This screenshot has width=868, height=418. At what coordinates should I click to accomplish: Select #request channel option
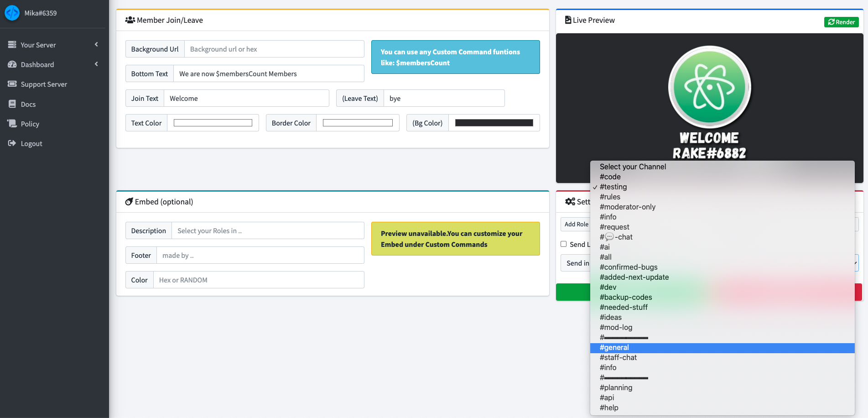pyautogui.click(x=722, y=227)
